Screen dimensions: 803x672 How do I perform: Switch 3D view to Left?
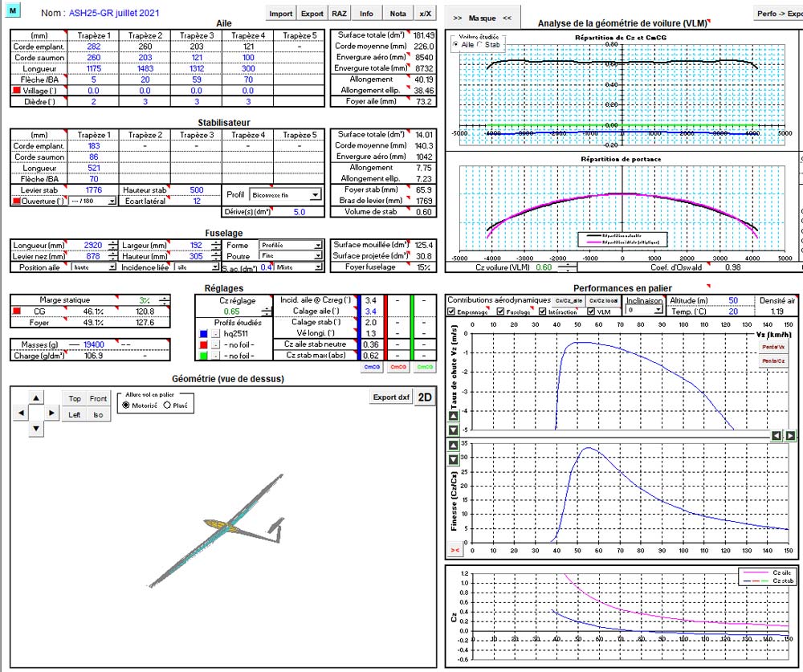75,414
